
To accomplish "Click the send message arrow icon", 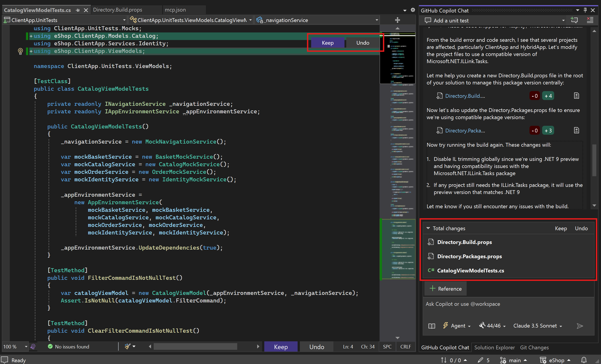I will click(580, 326).
